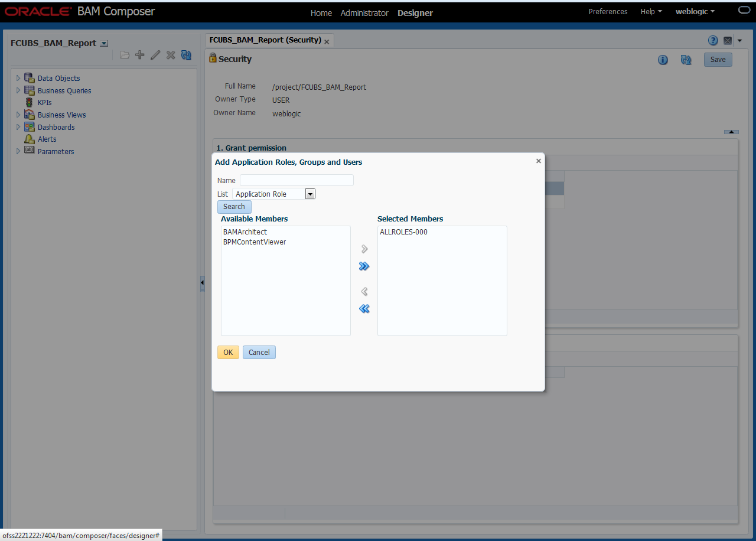Click the blue question mark help icon

click(713, 41)
